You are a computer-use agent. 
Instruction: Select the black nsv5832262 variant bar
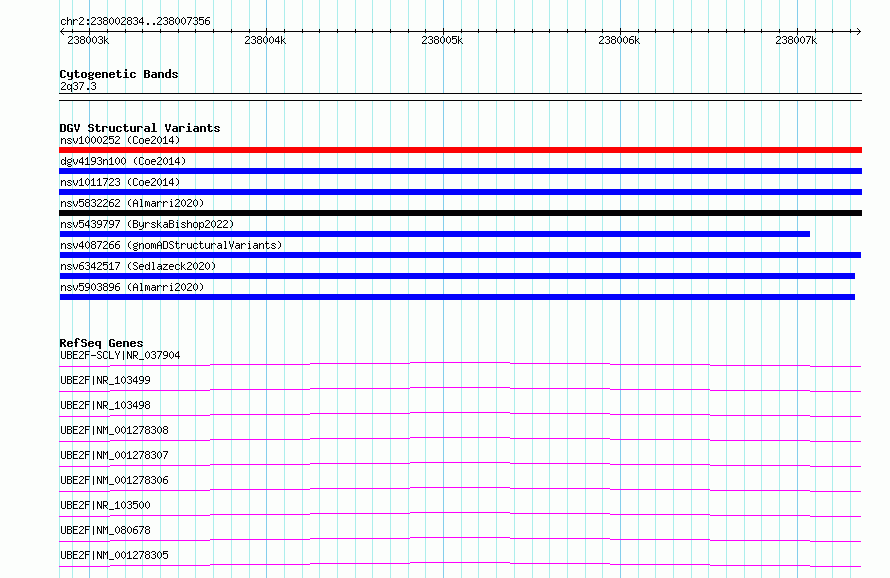[460, 213]
